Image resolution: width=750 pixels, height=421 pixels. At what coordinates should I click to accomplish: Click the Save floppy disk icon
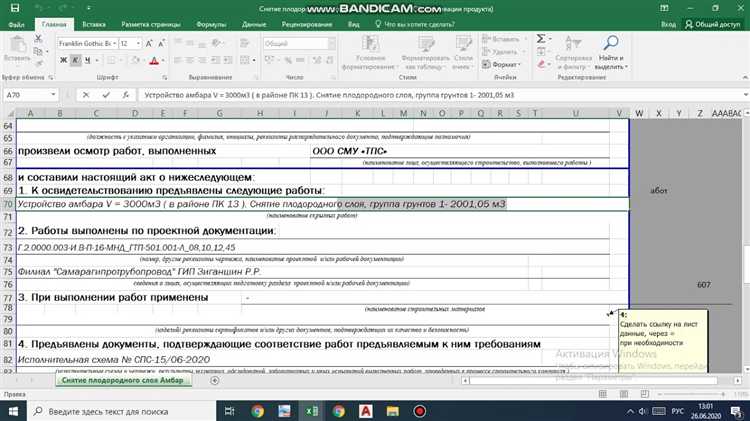coord(15,8)
